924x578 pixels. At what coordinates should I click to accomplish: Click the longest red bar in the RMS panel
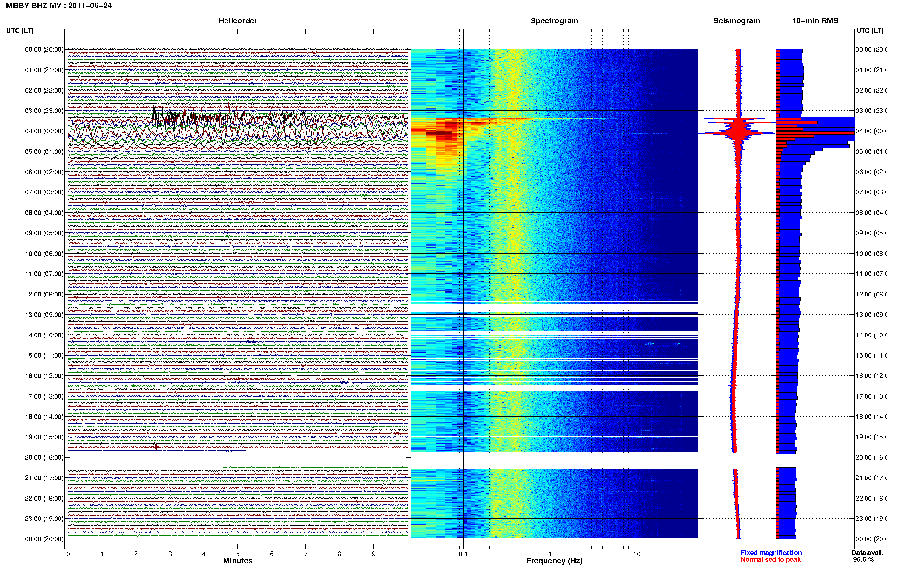(x=815, y=132)
